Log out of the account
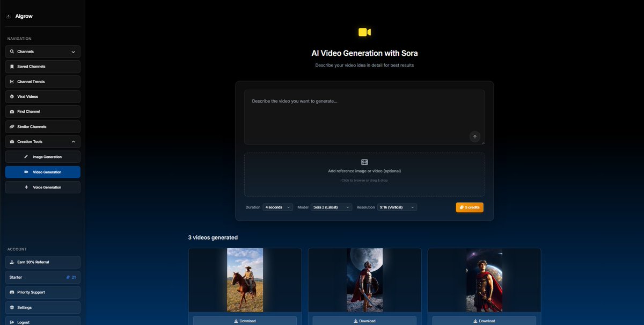The height and width of the screenshot is (325, 644). click(43, 321)
